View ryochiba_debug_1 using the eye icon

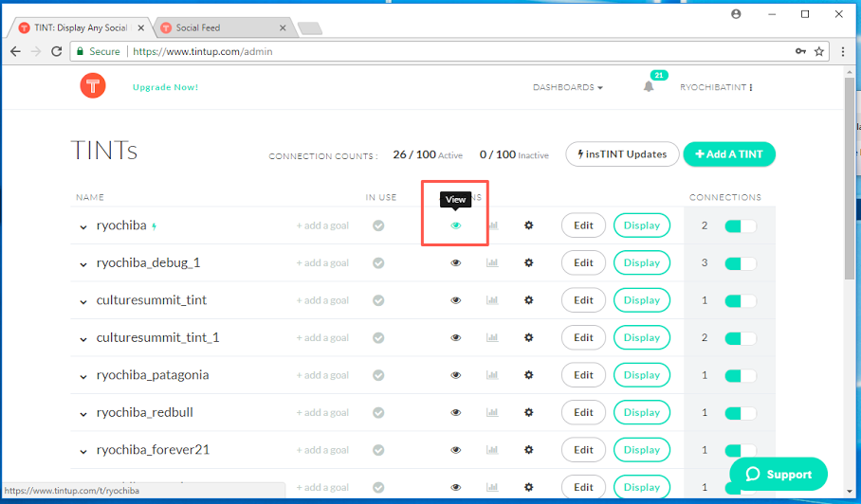click(x=456, y=262)
